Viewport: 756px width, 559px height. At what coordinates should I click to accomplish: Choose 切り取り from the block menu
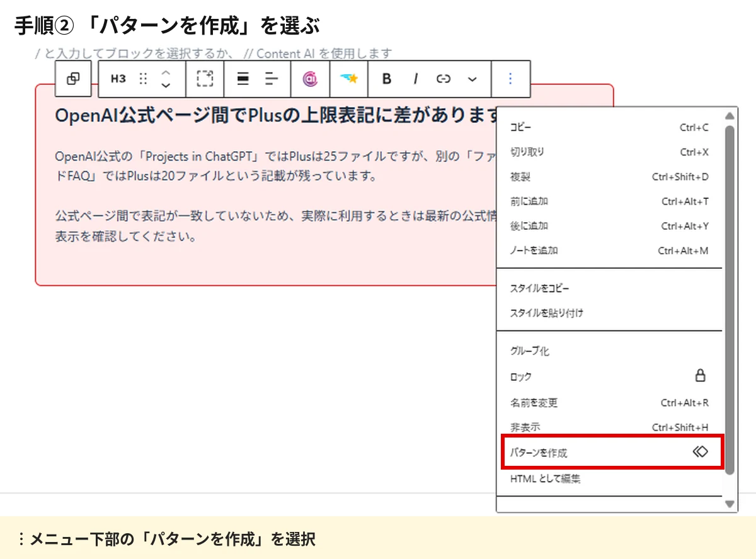click(x=609, y=152)
